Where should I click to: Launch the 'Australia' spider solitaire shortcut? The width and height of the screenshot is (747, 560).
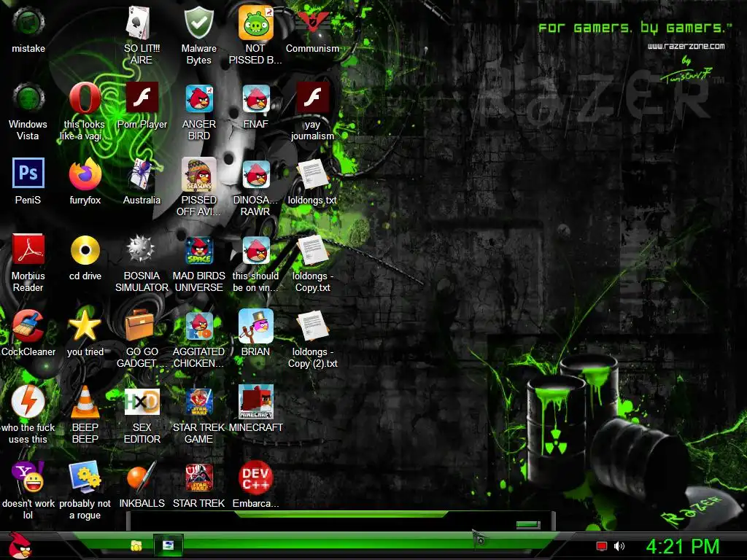pyautogui.click(x=142, y=182)
